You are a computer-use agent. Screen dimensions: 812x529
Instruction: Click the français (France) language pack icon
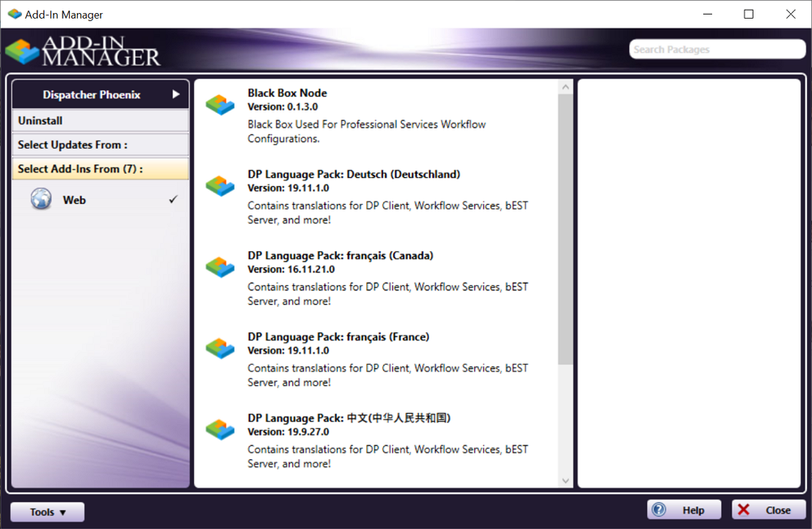coord(220,349)
